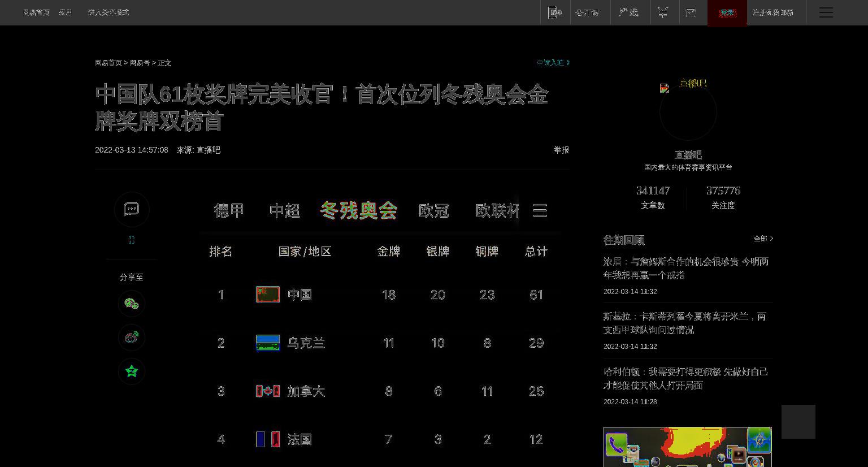Viewport: 868px width, 467px height.
Task: Click the 申请入驻 link
Action: tap(553, 63)
